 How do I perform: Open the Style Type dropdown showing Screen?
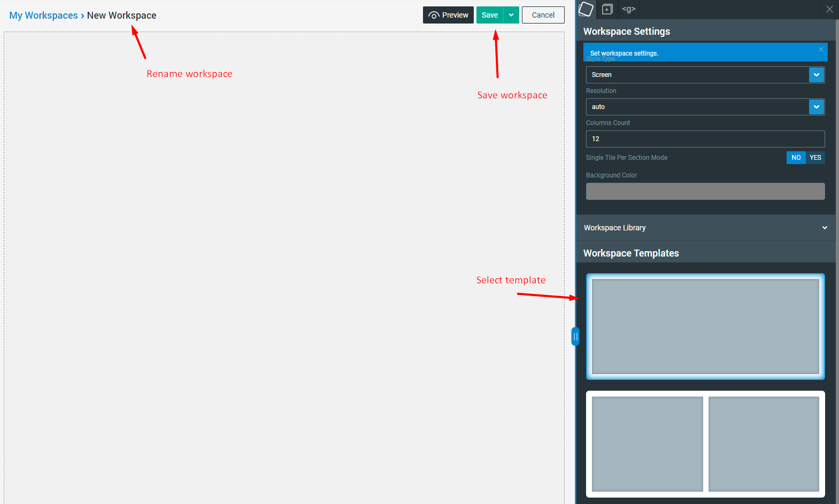coord(705,75)
